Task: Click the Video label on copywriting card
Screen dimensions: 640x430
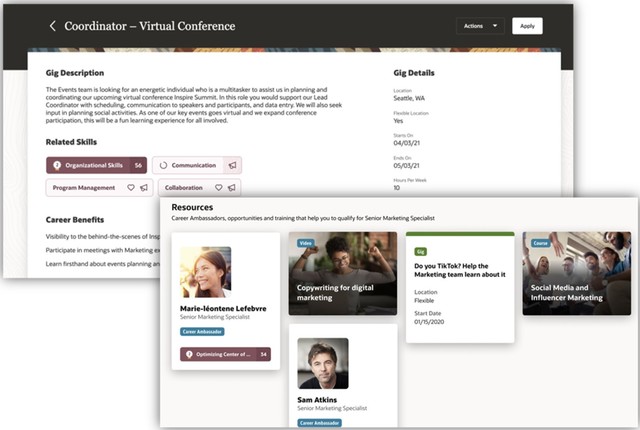Action: 305,242
